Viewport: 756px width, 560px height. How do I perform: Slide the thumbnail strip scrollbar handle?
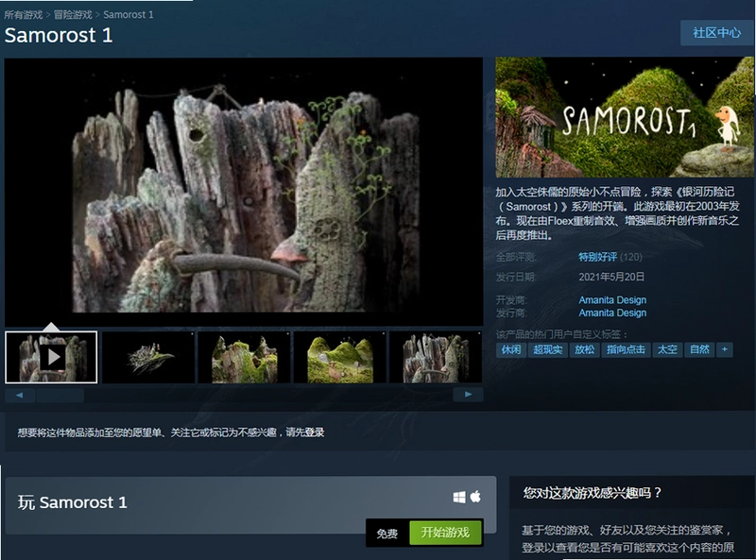(60, 395)
